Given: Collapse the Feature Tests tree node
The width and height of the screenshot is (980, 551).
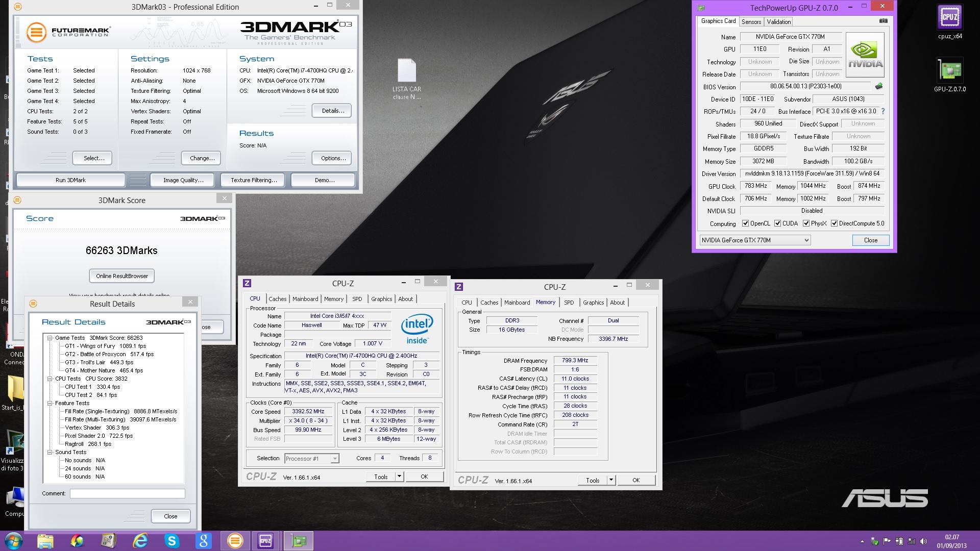Looking at the screenshot, I should pyautogui.click(x=50, y=403).
